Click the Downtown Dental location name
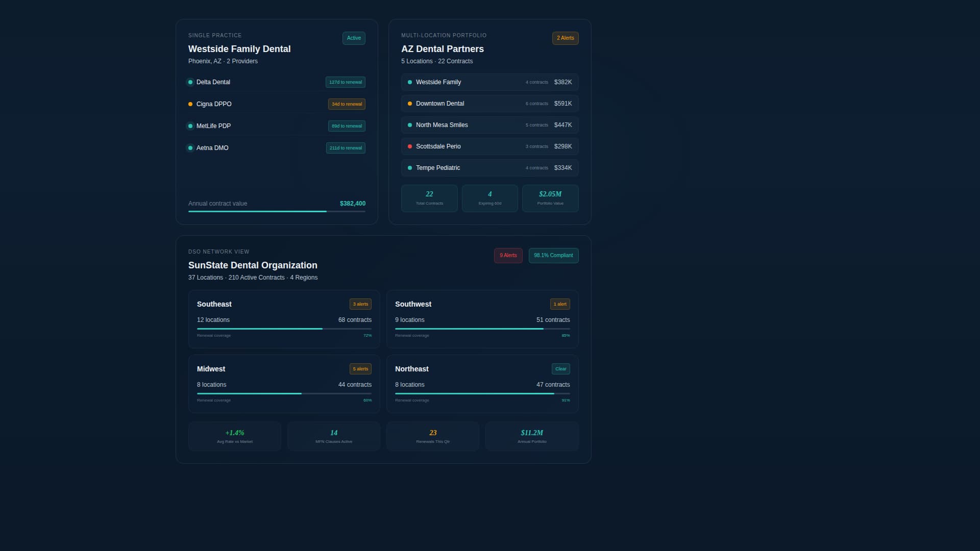980x551 pixels. click(x=440, y=104)
